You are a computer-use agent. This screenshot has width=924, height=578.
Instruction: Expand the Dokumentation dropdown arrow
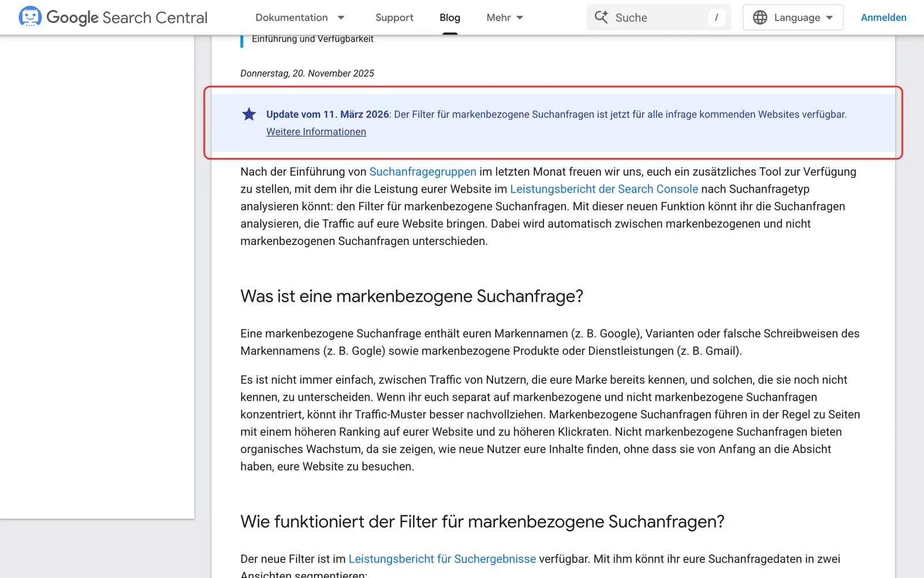(x=341, y=18)
